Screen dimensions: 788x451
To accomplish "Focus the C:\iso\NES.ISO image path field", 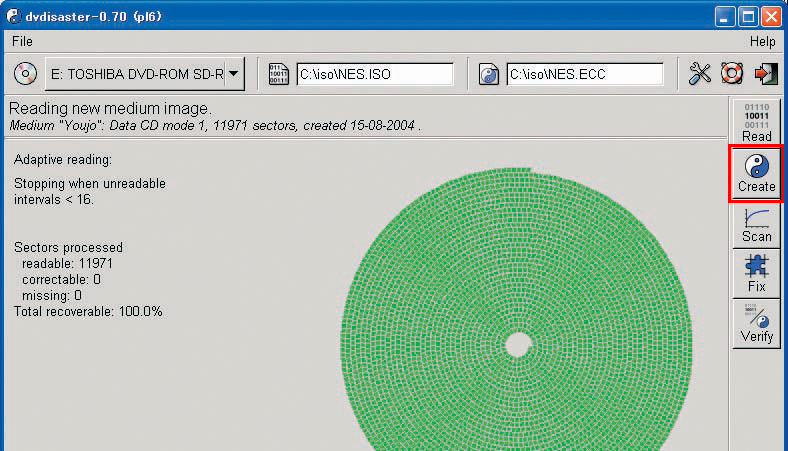I will pyautogui.click(x=375, y=74).
